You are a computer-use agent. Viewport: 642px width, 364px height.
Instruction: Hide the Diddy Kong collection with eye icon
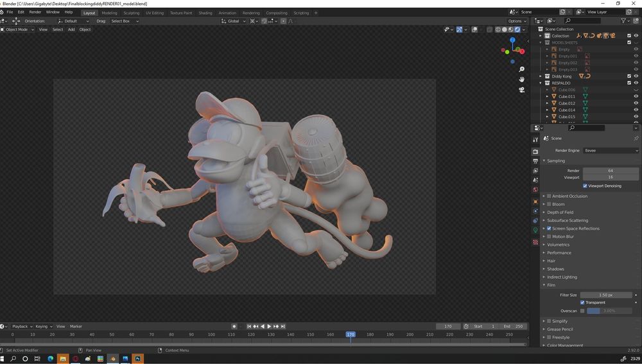(636, 76)
